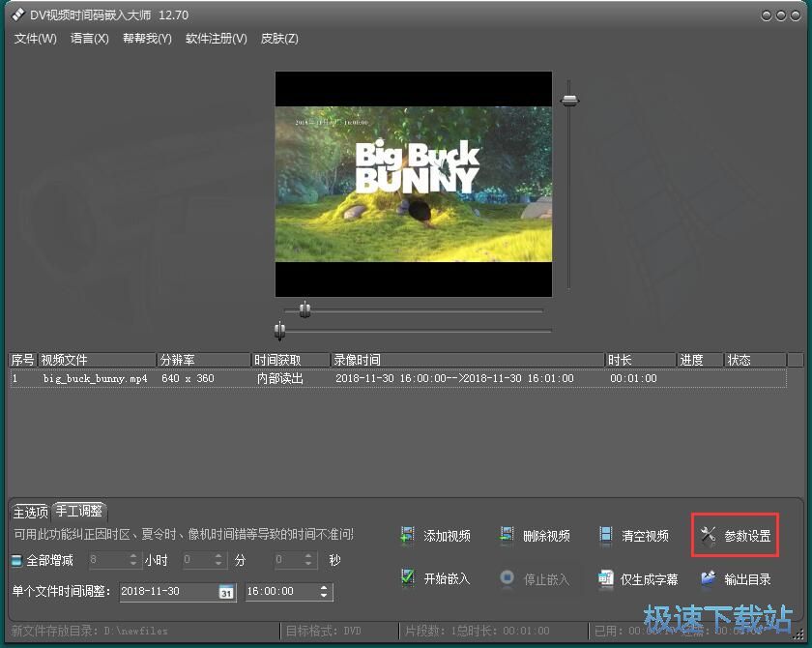Click the upper horizontal slider handle below preview
Viewport: 812px width, 648px height.
pos(305,309)
